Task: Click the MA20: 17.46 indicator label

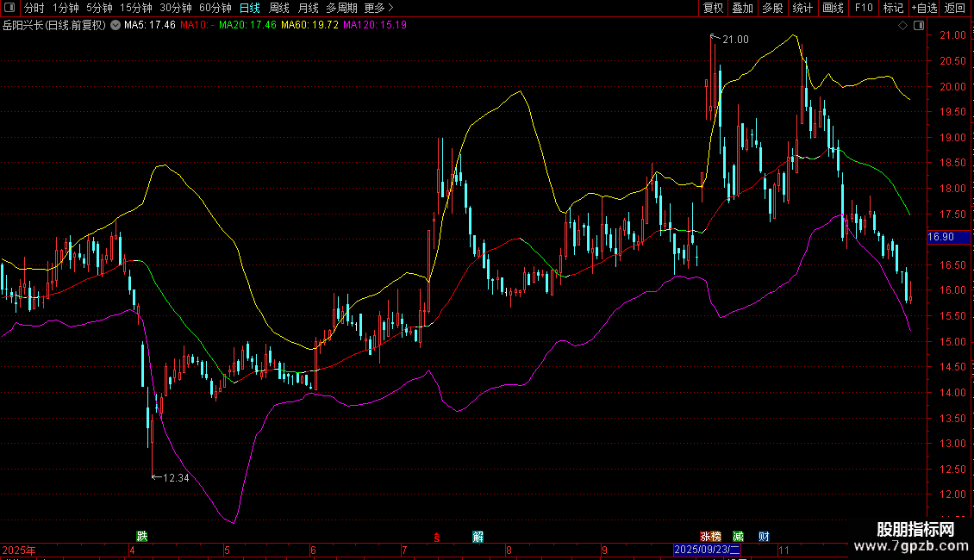Action: pyautogui.click(x=247, y=25)
